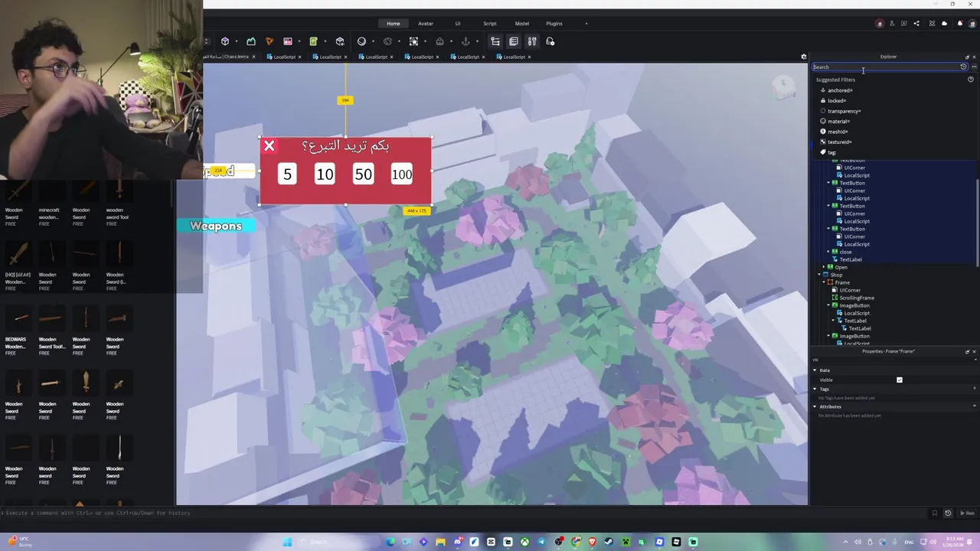
Task: Choose the locked= suggested filter
Action: pos(837,100)
